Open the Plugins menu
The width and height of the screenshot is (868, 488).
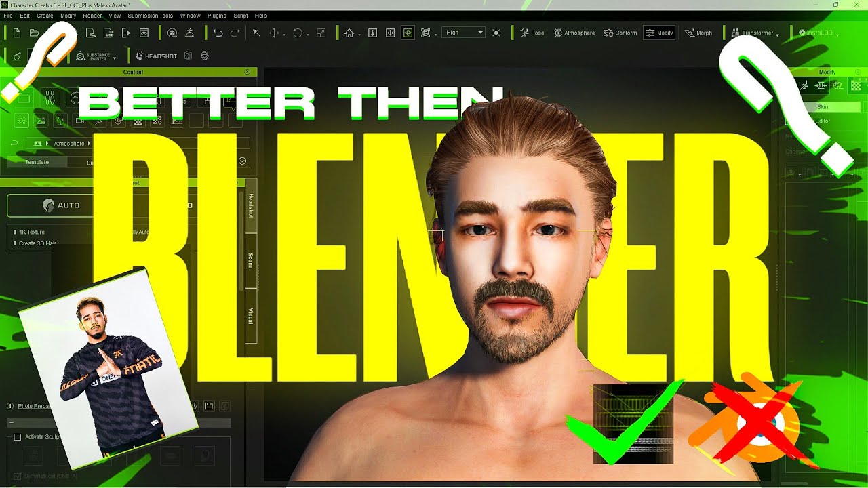[217, 16]
